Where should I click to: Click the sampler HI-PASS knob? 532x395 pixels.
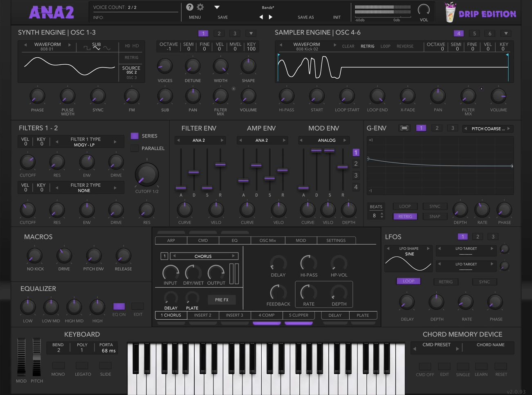[287, 96]
